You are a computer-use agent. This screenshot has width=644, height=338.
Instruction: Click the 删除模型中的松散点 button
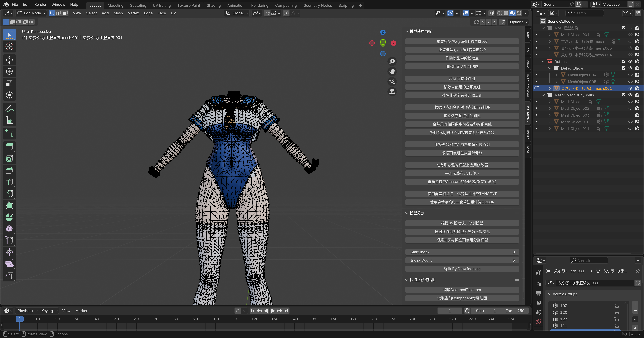click(x=462, y=58)
